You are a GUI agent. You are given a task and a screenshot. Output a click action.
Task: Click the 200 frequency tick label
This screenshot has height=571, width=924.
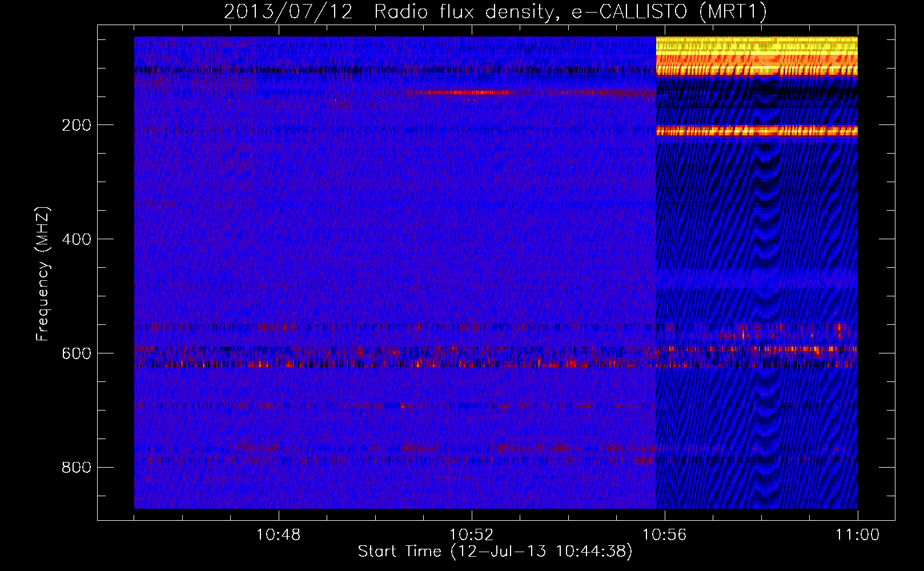pyautogui.click(x=77, y=125)
